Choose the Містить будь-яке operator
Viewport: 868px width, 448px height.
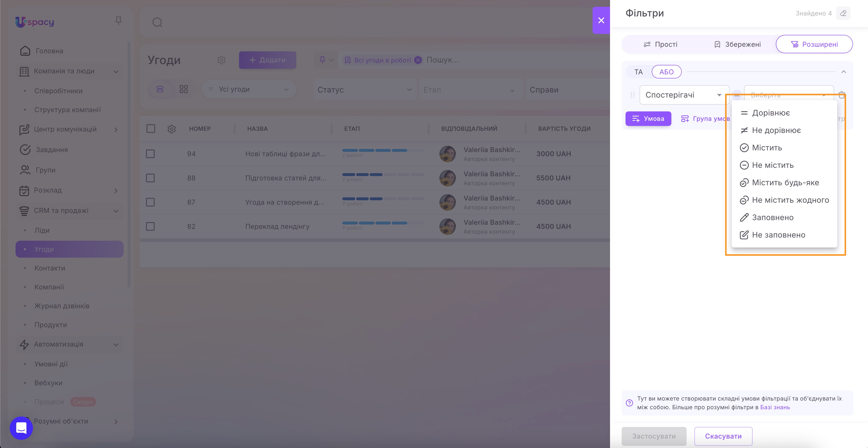[x=785, y=183]
